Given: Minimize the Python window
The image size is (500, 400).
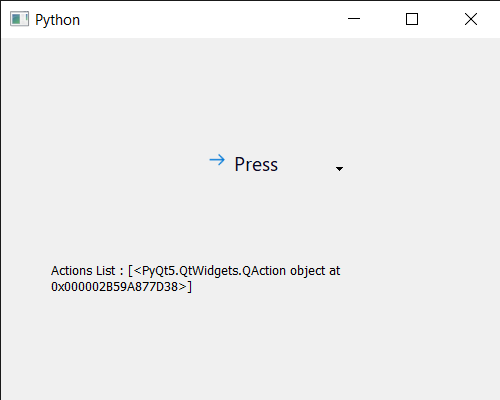Looking at the screenshot, I should (x=354, y=19).
